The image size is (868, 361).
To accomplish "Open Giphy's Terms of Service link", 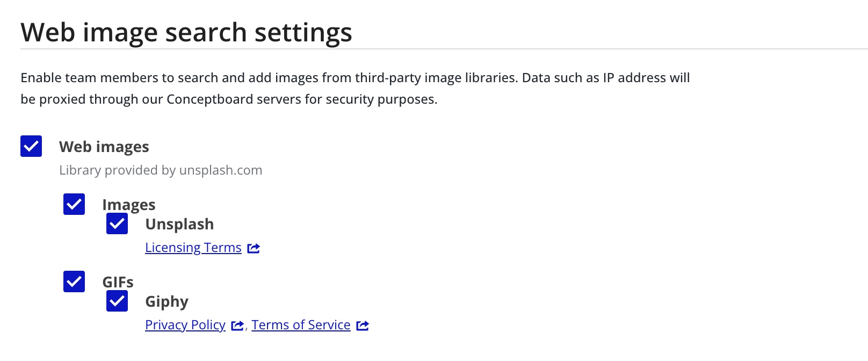I will 301,325.
